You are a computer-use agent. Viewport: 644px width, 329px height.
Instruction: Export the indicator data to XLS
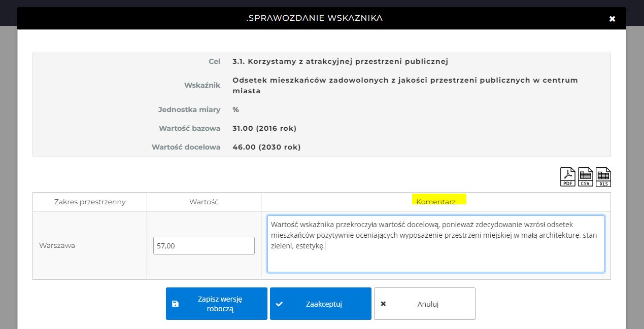pos(603,177)
